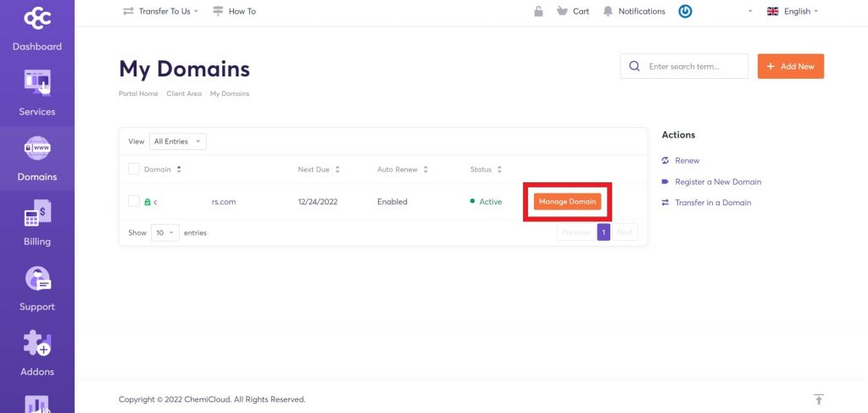Image resolution: width=868 pixels, height=413 pixels.
Task: Click the How To signpost icon
Action: [x=218, y=11]
